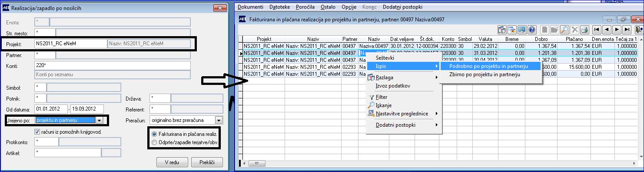Click the cascading windows toolbar icon
The image size is (644, 172).
pos(512,30)
